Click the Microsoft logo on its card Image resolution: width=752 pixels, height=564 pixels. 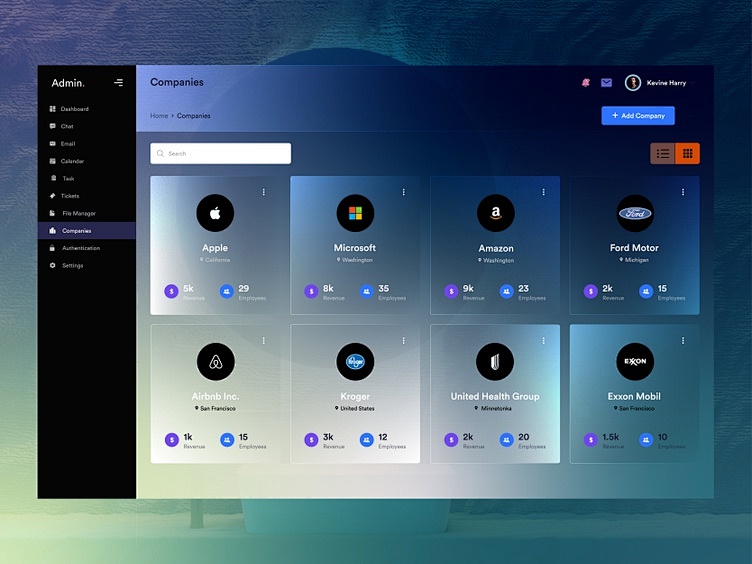pyautogui.click(x=355, y=213)
